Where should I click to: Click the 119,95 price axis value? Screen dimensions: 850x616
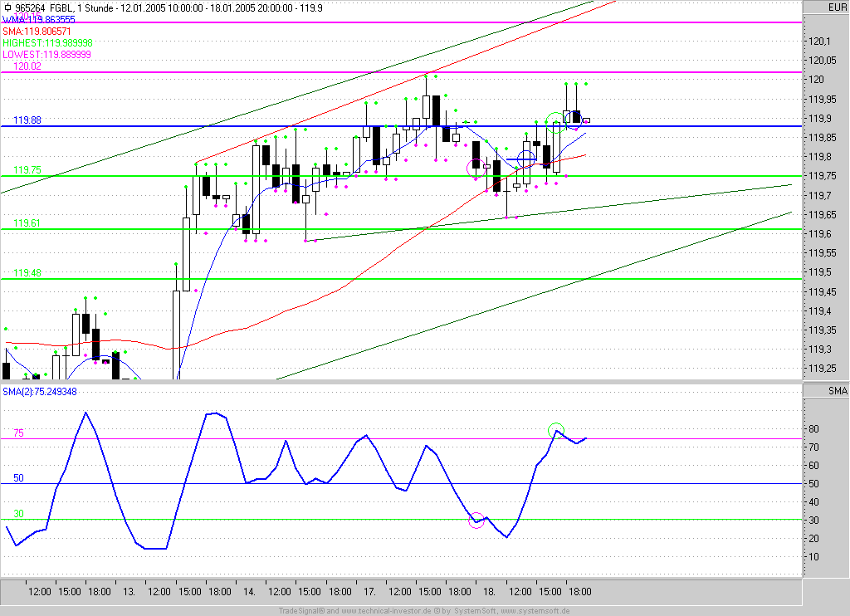823,100
